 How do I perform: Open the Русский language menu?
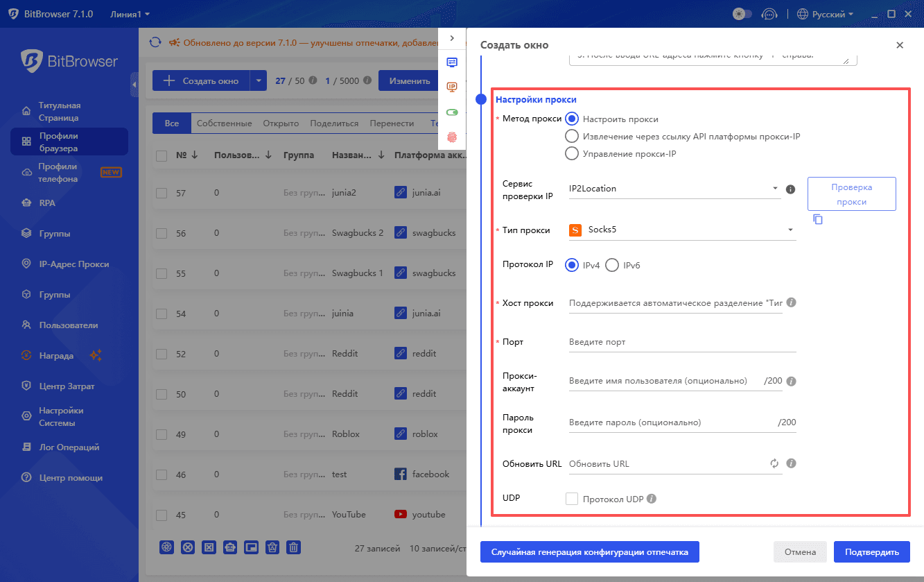[x=825, y=12]
